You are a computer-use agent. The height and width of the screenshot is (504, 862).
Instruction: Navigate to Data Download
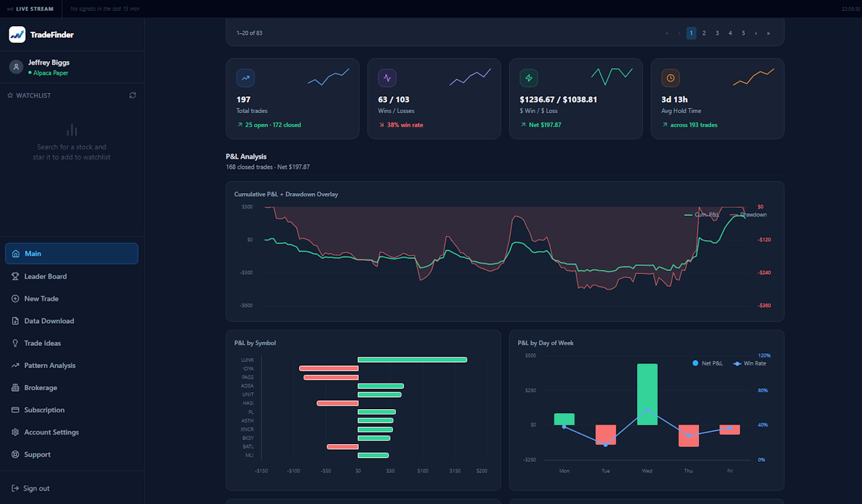coord(72,321)
